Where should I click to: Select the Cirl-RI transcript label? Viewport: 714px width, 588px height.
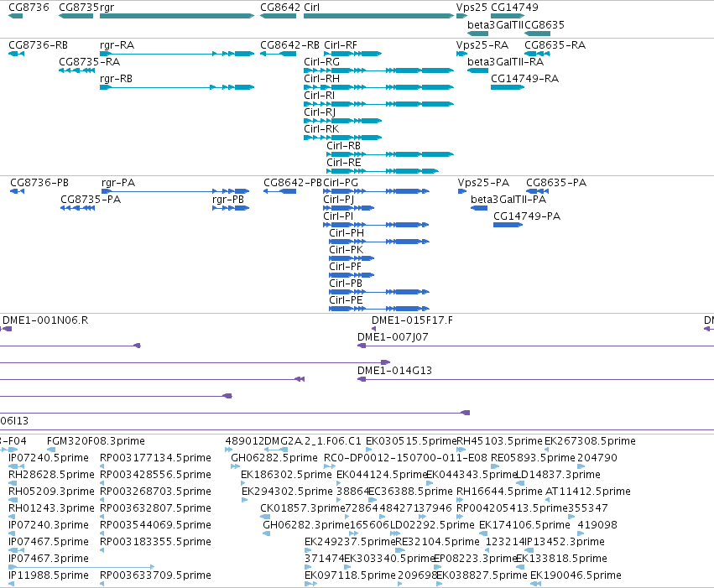pos(319,96)
